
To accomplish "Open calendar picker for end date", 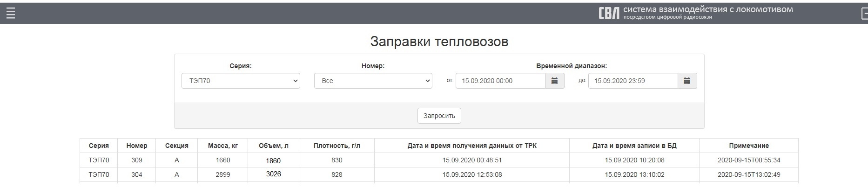I will point(687,81).
